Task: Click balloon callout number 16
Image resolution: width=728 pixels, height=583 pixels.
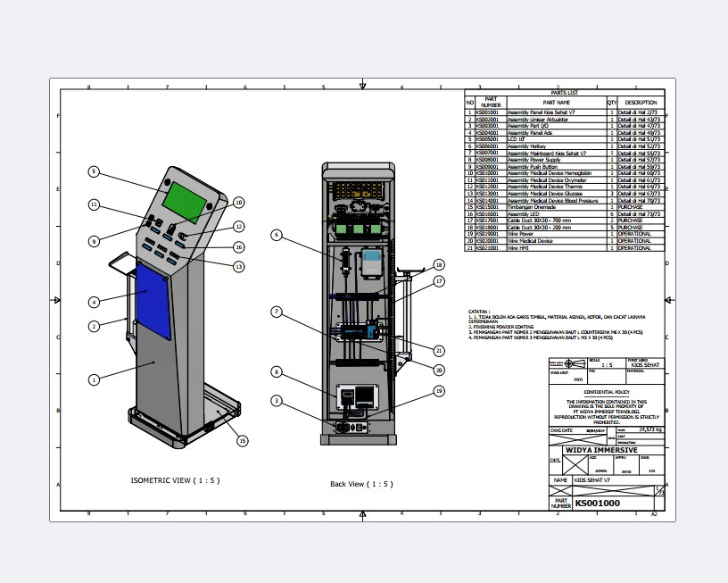Action: click(x=238, y=246)
